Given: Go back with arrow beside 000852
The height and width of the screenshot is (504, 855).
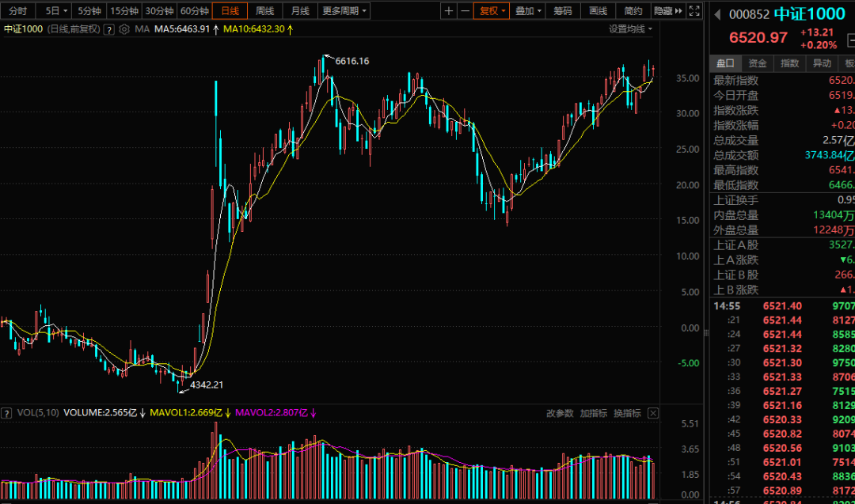Looking at the screenshot, I should [717, 15].
